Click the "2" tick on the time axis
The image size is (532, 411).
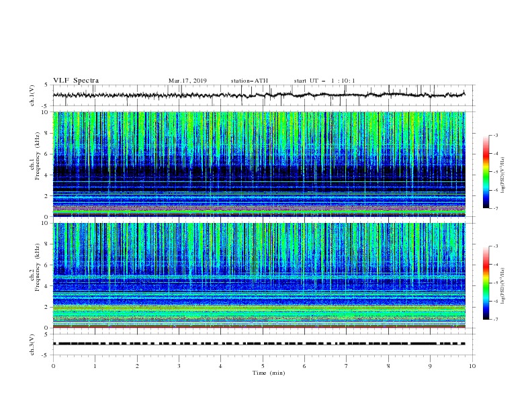[137, 366]
